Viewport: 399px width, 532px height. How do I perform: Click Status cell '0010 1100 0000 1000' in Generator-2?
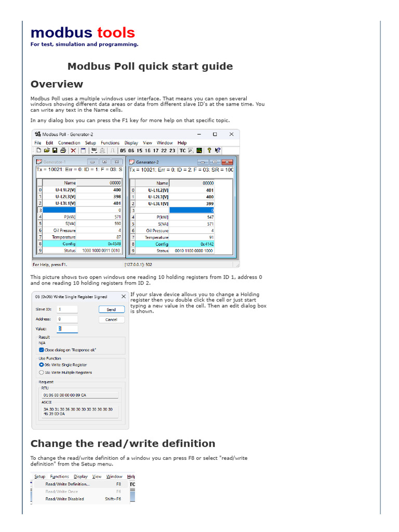pyautogui.click(x=192, y=251)
